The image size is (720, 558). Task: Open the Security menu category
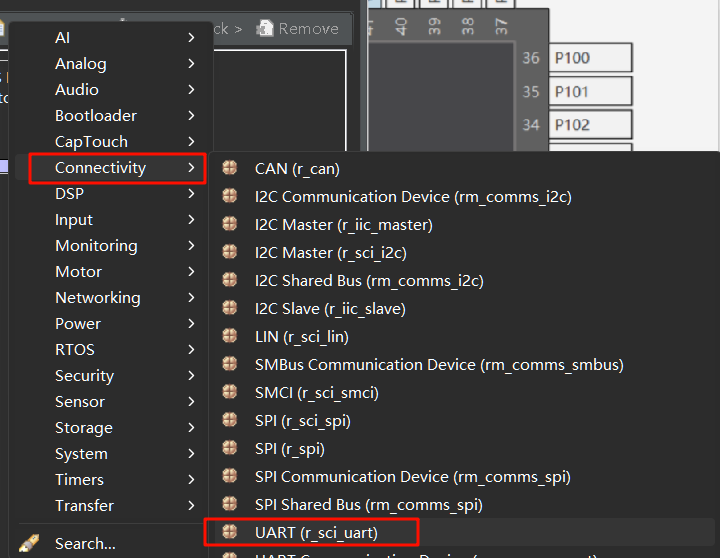(110, 376)
